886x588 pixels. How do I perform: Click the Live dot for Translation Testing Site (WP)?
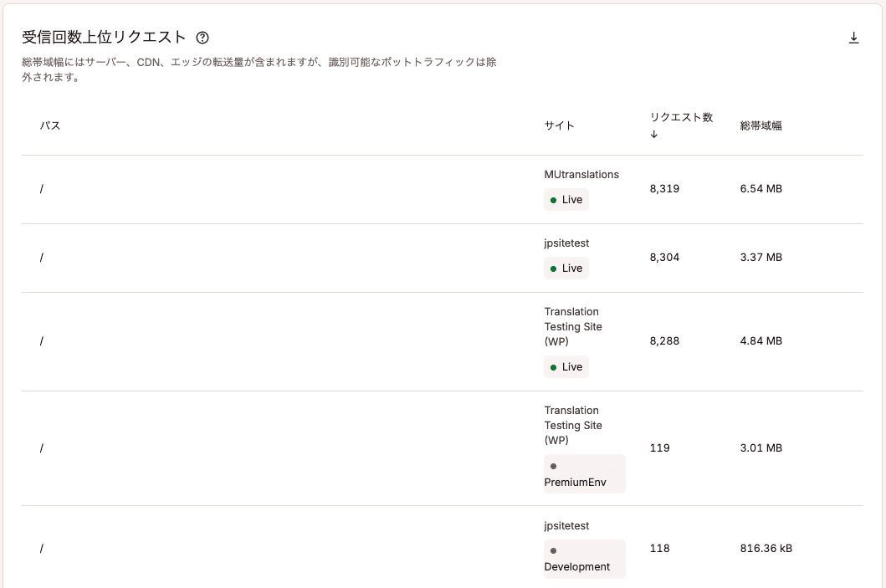553,366
